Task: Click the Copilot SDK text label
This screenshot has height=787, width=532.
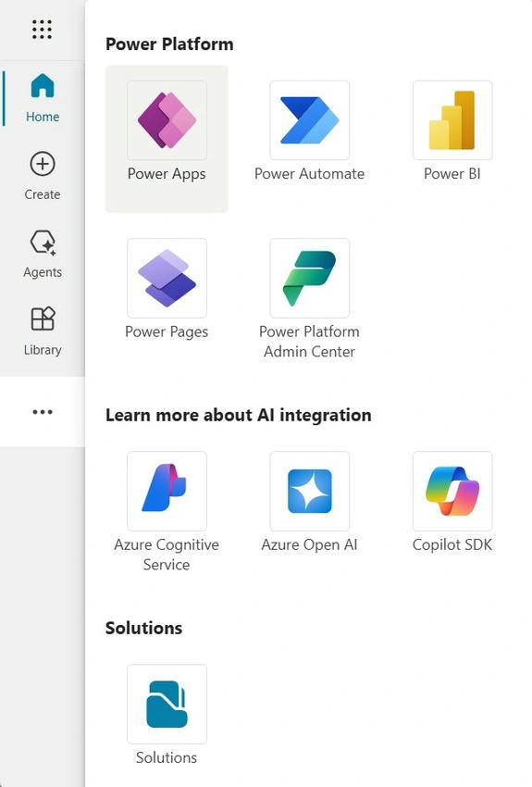Action: [x=452, y=544]
